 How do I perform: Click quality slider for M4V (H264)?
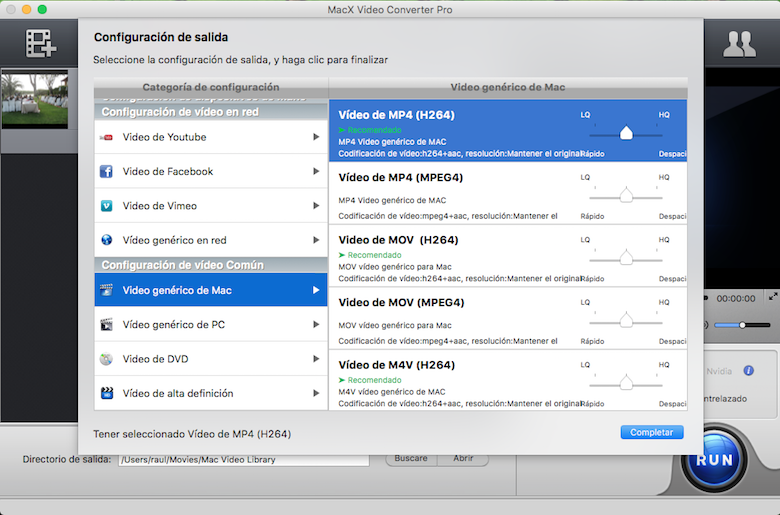pyautogui.click(x=626, y=384)
